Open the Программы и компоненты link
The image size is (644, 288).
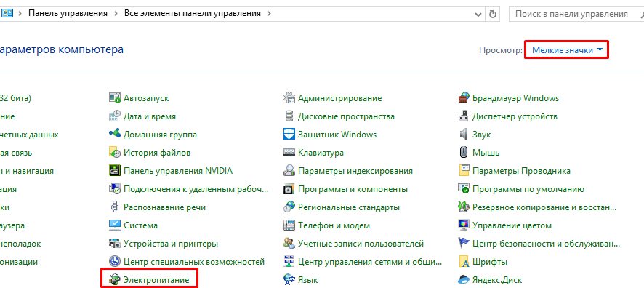pos(353,189)
